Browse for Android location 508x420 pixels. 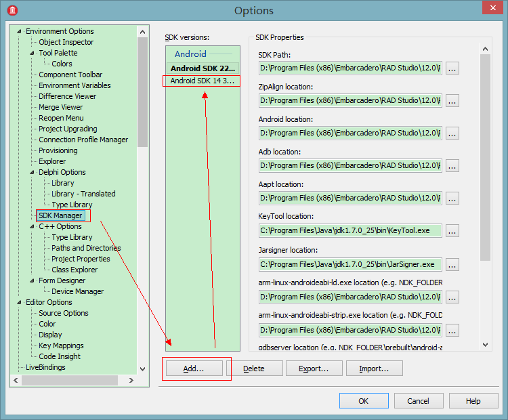[452, 133]
